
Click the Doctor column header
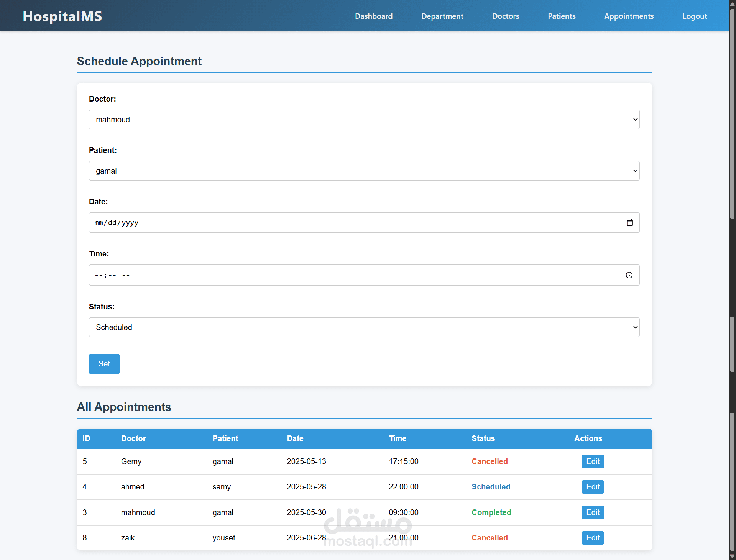[x=133, y=438]
